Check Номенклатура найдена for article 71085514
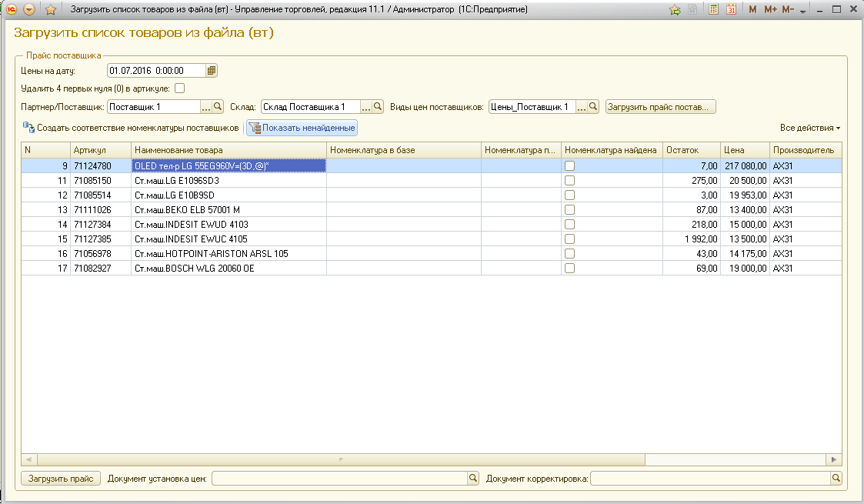Viewport: 864px width, 504px height. (x=570, y=195)
